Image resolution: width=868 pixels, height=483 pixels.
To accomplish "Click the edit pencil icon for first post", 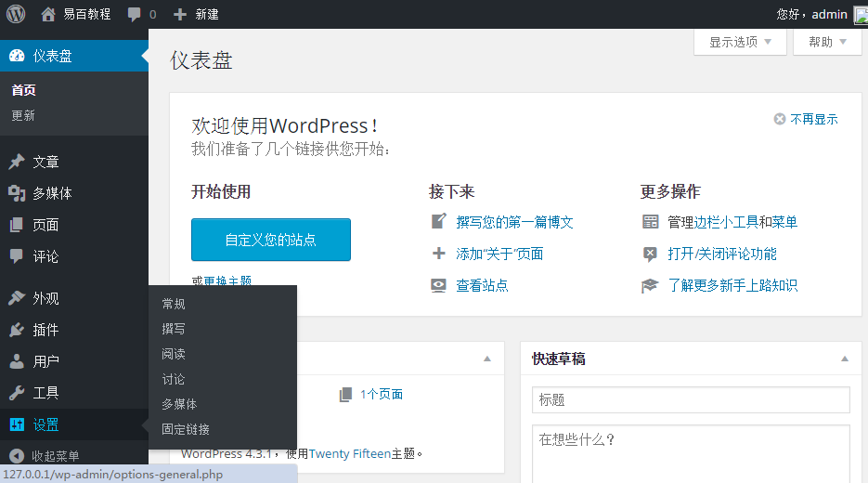I will pyautogui.click(x=438, y=222).
